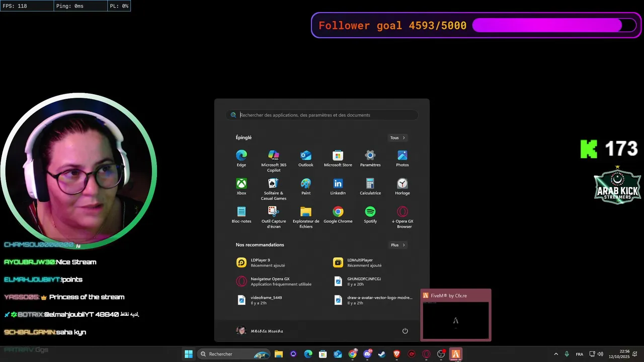Open Microsoft Store in pinned apps

tap(338, 158)
